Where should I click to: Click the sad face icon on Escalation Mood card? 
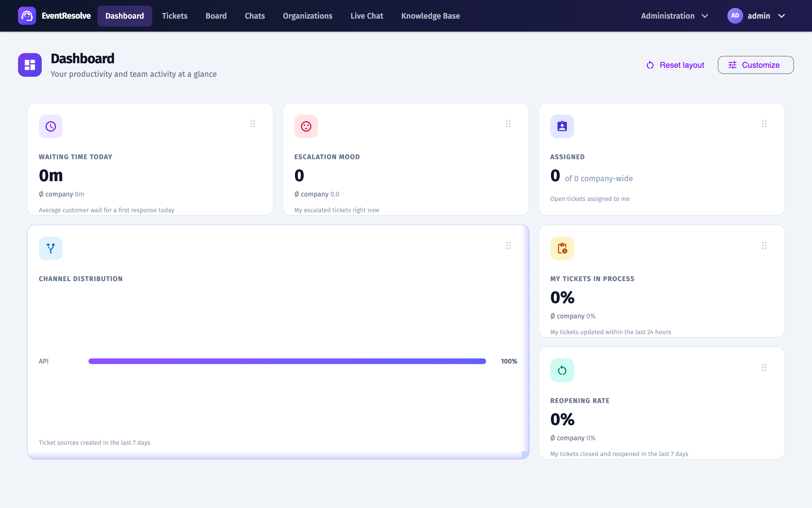click(x=306, y=126)
